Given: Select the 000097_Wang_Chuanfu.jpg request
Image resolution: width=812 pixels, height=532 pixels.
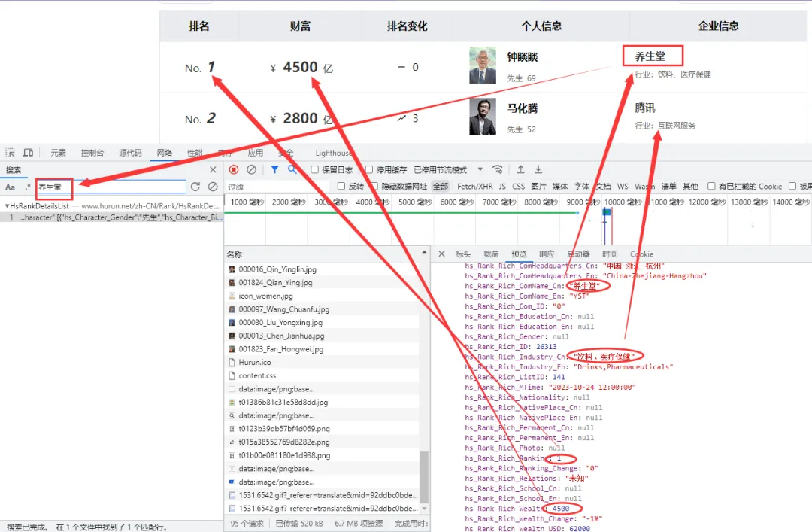Looking at the screenshot, I should tap(323, 309).
